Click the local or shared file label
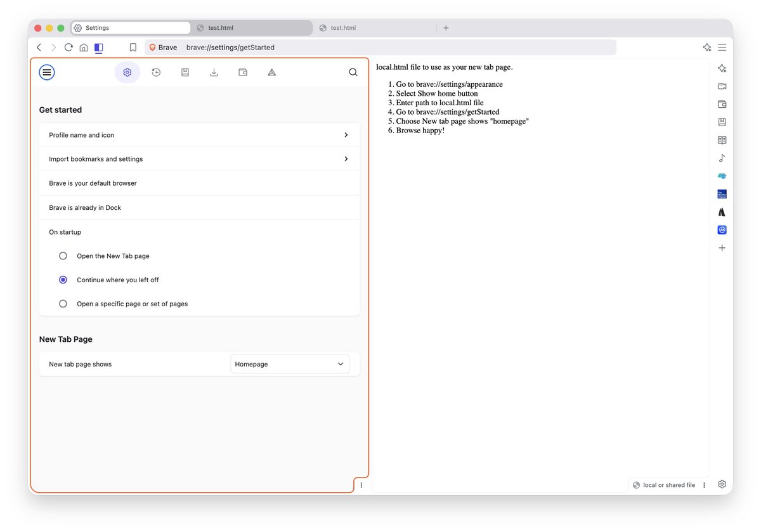This screenshot has height=532, width=761. pyautogui.click(x=669, y=485)
